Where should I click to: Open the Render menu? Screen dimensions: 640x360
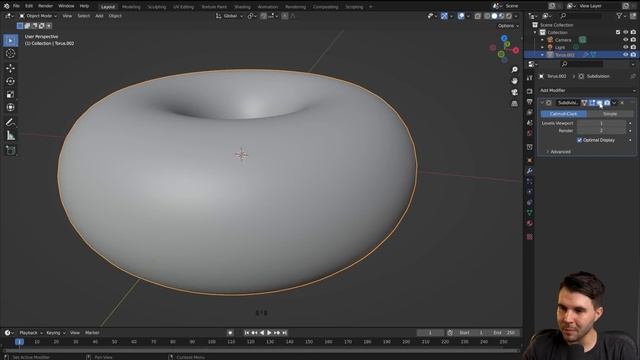(x=45, y=6)
